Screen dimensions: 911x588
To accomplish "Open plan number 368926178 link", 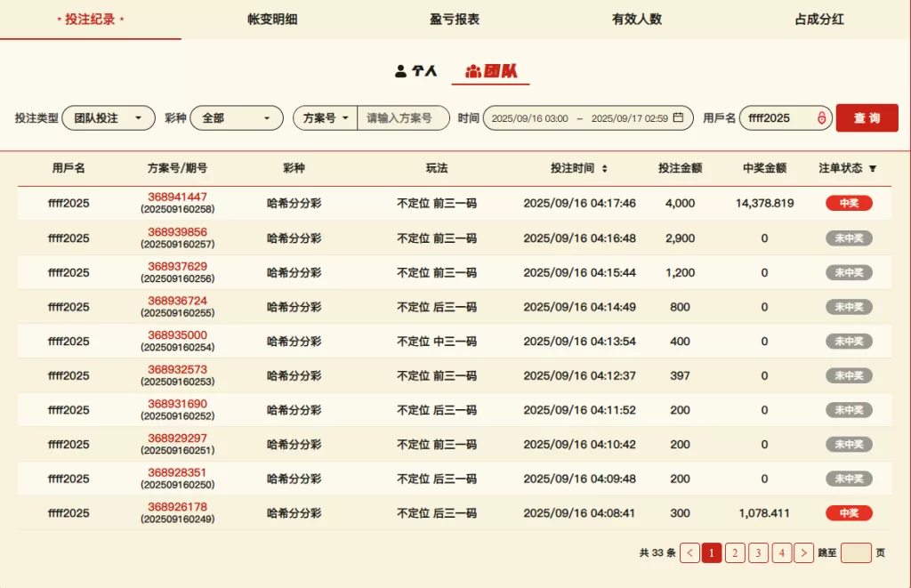I will 177,507.
